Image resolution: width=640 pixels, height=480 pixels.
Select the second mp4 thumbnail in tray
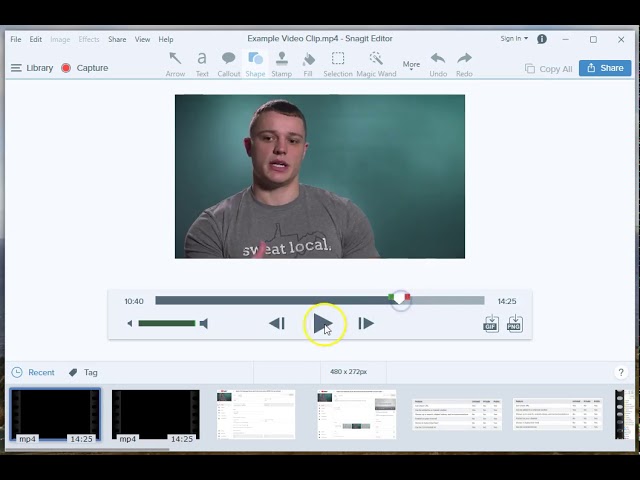coord(156,415)
